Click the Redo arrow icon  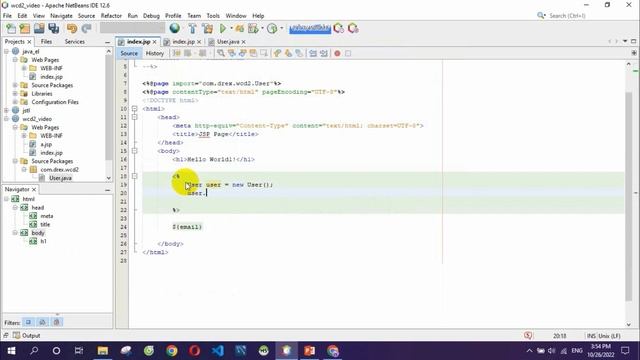87,28
